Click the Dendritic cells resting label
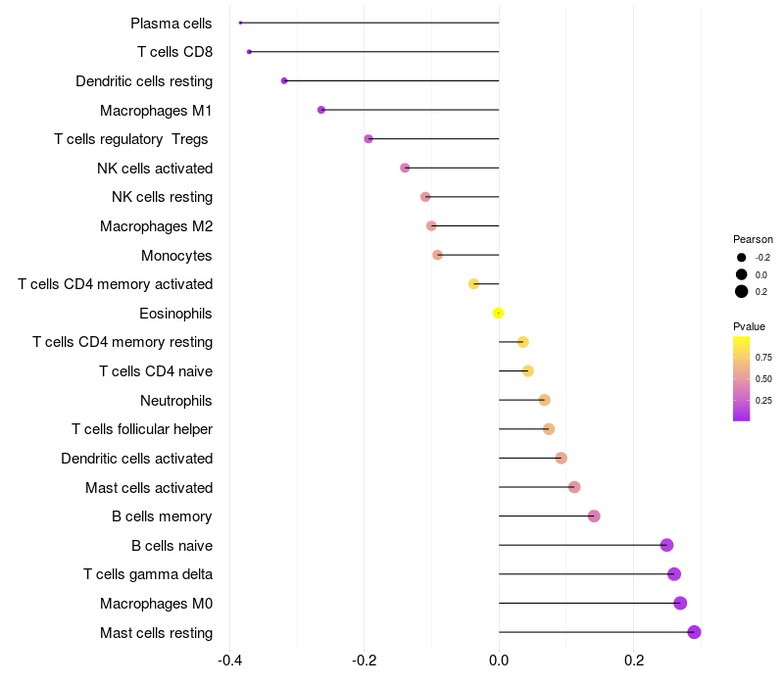Viewport: 784px width, 686px height. (x=144, y=81)
